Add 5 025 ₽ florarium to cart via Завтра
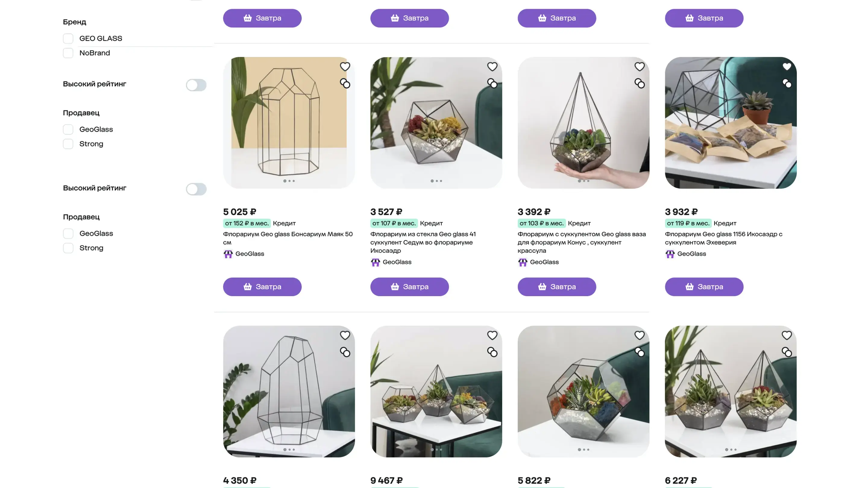868x488 pixels. click(262, 286)
